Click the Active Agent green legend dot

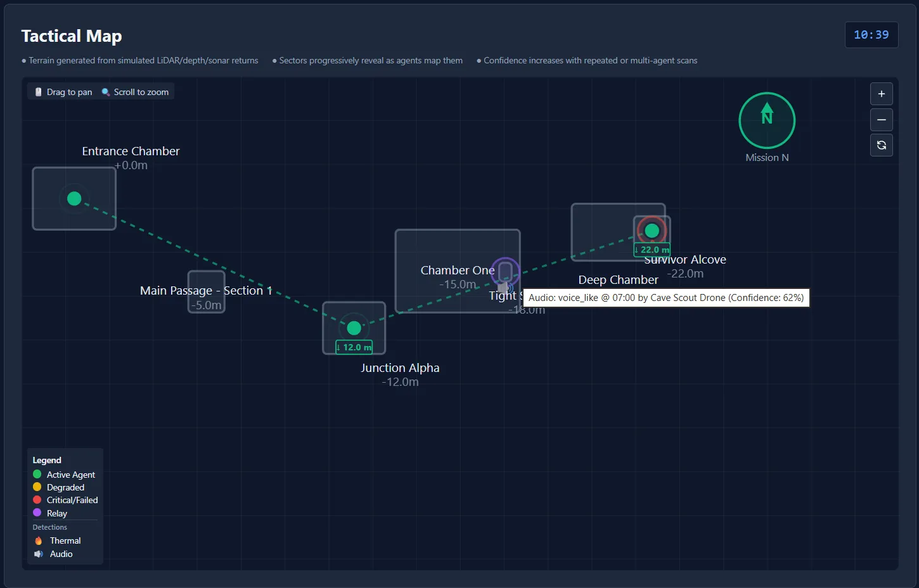(37, 474)
